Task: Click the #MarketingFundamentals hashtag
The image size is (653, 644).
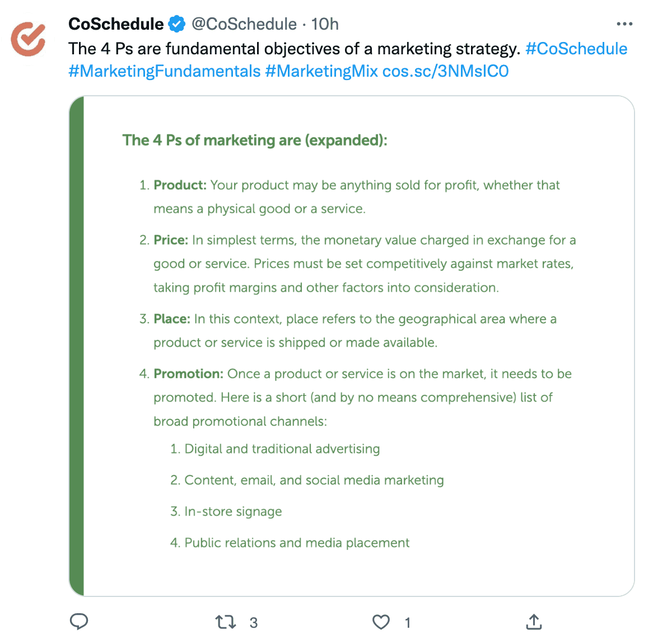Action: click(164, 71)
